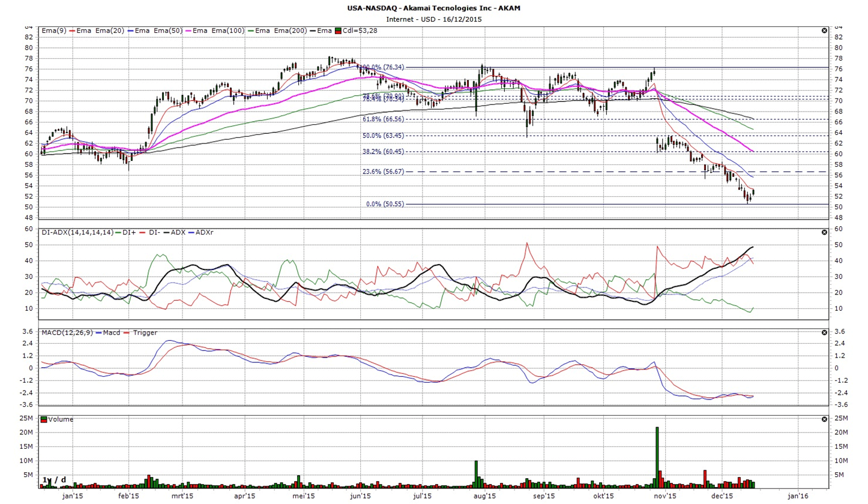
Task: Click the 1y / d timeframe label
Action: pos(53,480)
